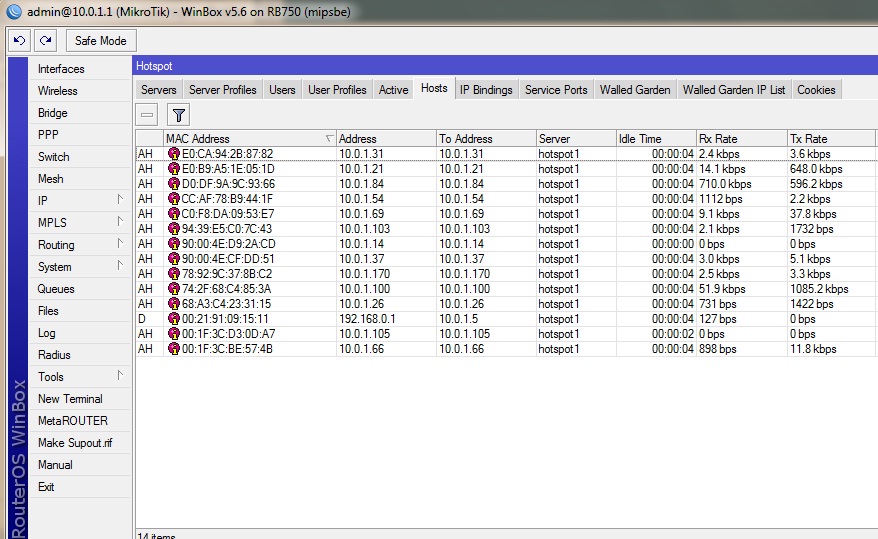The image size is (878, 539).
Task: Open the Cookies tab
Action: tap(816, 90)
